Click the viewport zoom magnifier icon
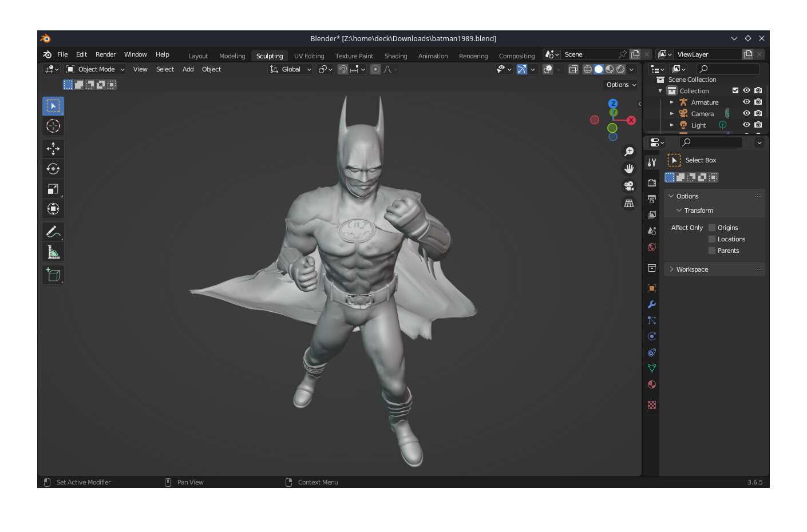Screen dimensions: 807x532 click(629, 152)
